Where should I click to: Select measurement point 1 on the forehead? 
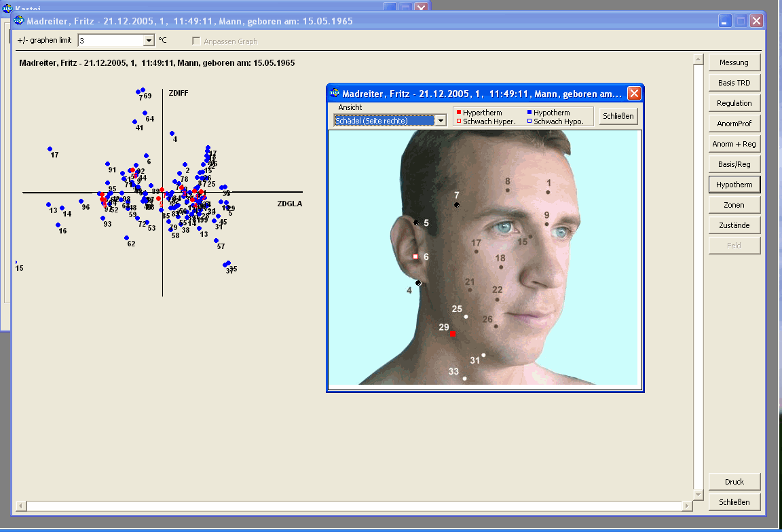(x=548, y=192)
